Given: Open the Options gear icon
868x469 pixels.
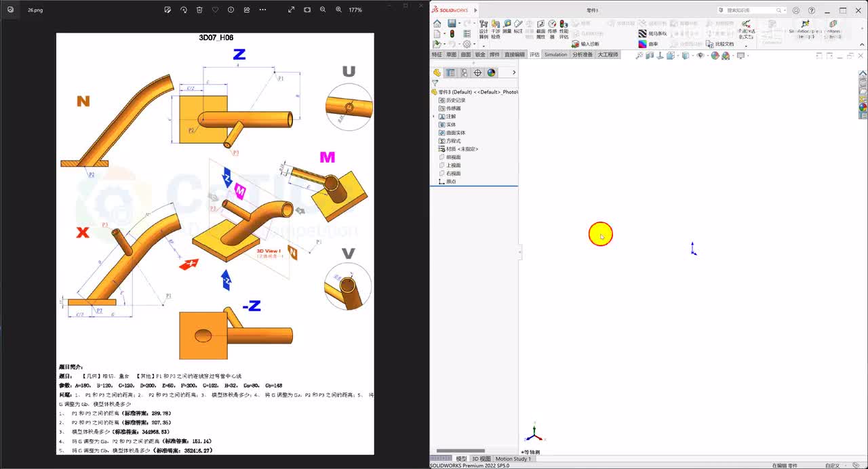Looking at the screenshot, I should pos(467,44).
